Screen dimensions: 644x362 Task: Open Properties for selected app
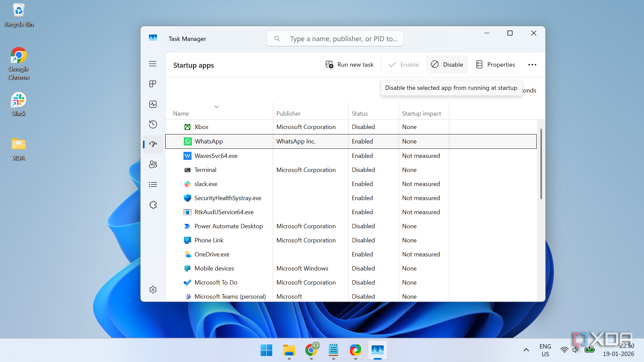495,65
